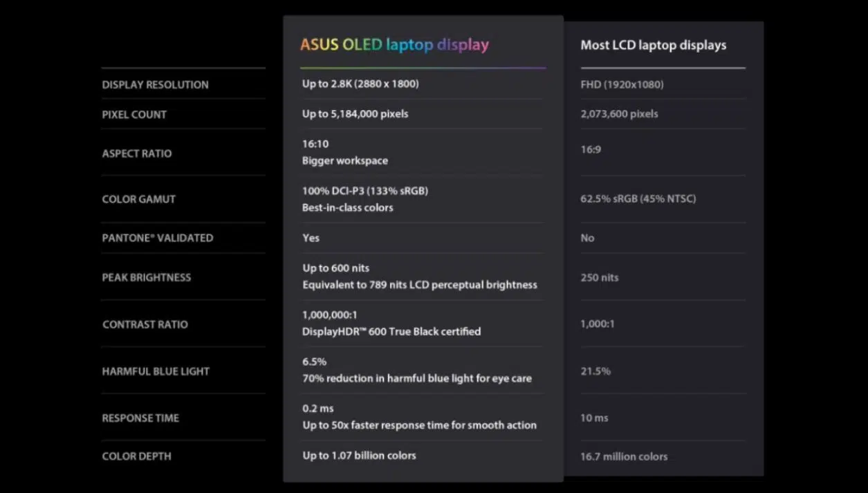Click the '16:9' aspect ratio value

click(591, 149)
